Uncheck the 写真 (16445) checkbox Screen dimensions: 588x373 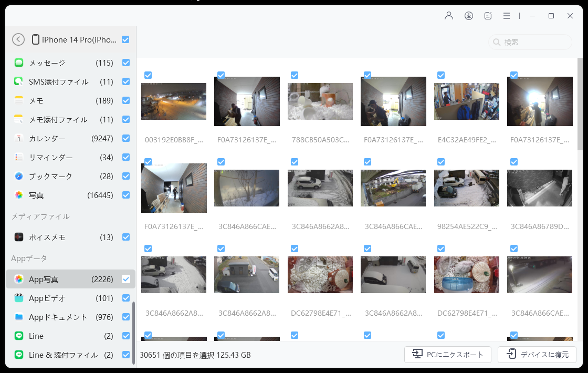click(126, 195)
